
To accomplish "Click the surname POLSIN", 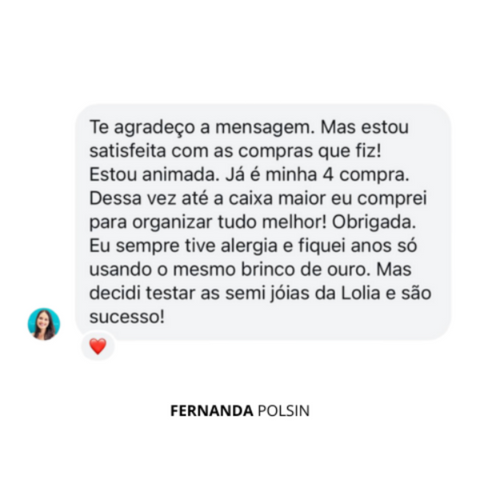I will (x=284, y=411).
